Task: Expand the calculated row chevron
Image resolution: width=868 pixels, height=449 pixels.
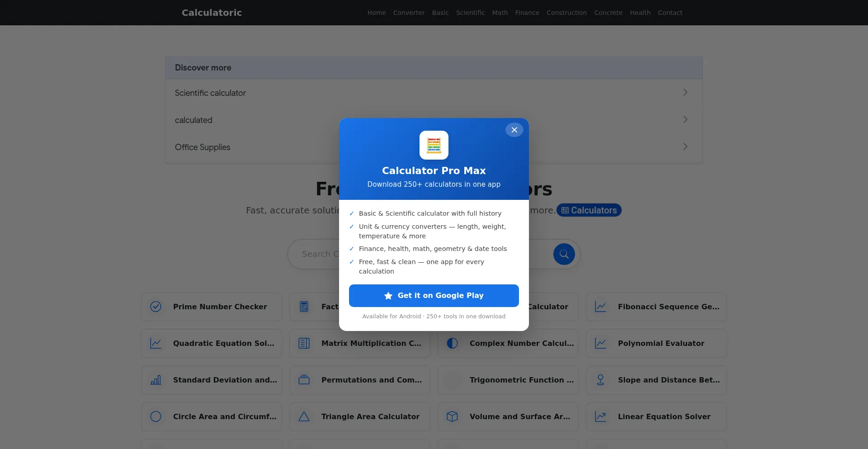Action: (x=685, y=119)
